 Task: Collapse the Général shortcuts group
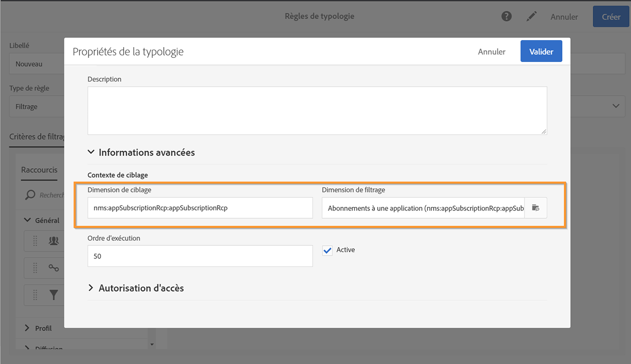(27, 221)
